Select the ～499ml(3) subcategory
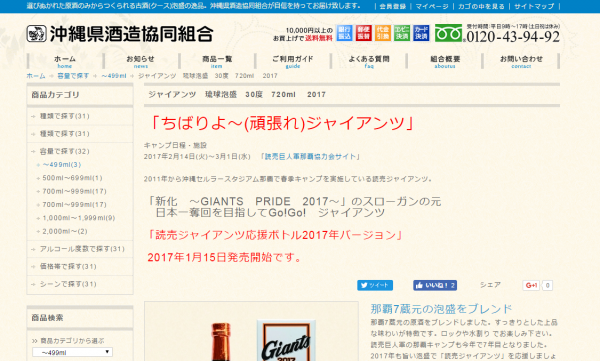The height and width of the screenshot is (361, 600). (x=62, y=165)
